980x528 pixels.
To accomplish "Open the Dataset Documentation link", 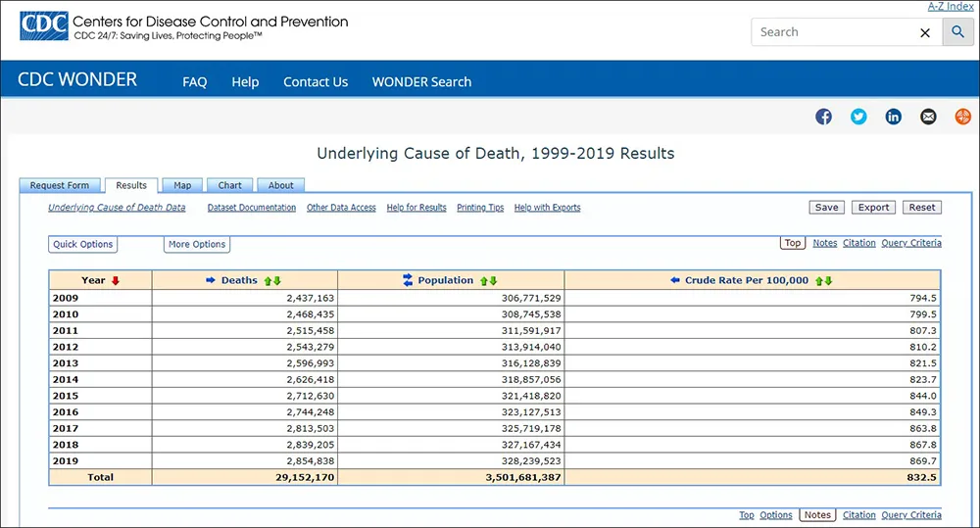I will [251, 208].
